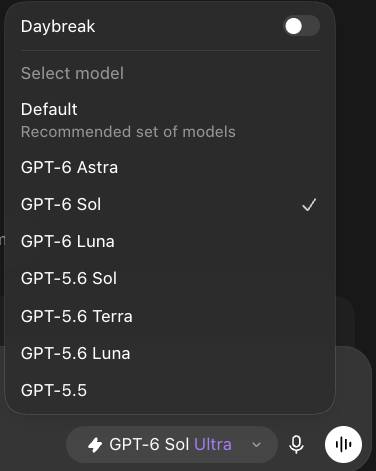This screenshot has height=471, width=376.
Task: Click the Daybreak label text
Action: point(58,27)
